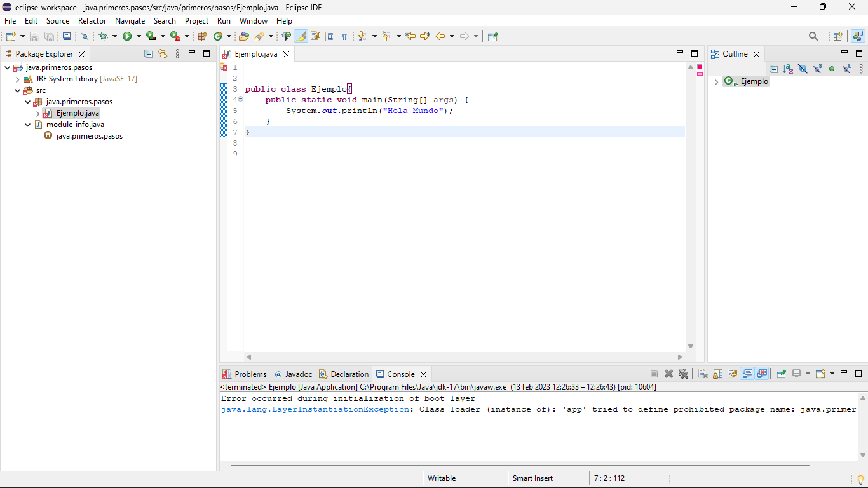Click the Run External Tools icon
Screen dimensions: 868x488
click(x=175, y=37)
